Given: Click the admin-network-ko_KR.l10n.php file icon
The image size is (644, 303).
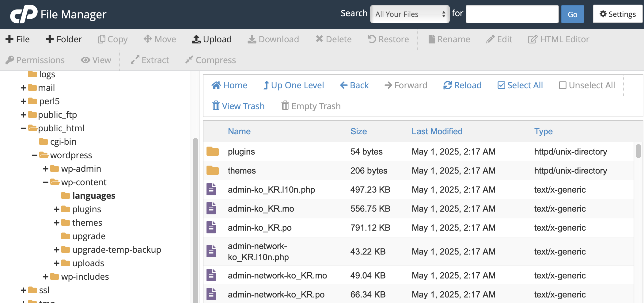Looking at the screenshot, I should [x=211, y=251].
